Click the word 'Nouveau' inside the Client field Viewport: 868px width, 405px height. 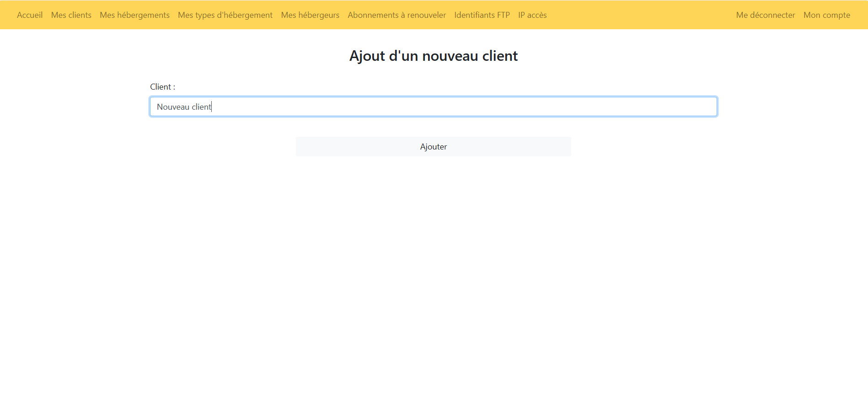pyautogui.click(x=173, y=107)
